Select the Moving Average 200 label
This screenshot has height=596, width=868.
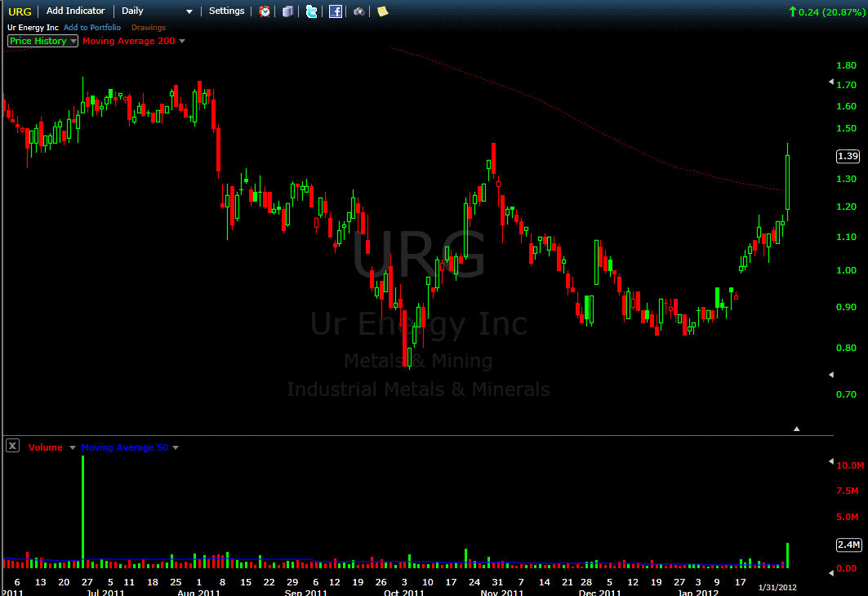click(128, 41)
